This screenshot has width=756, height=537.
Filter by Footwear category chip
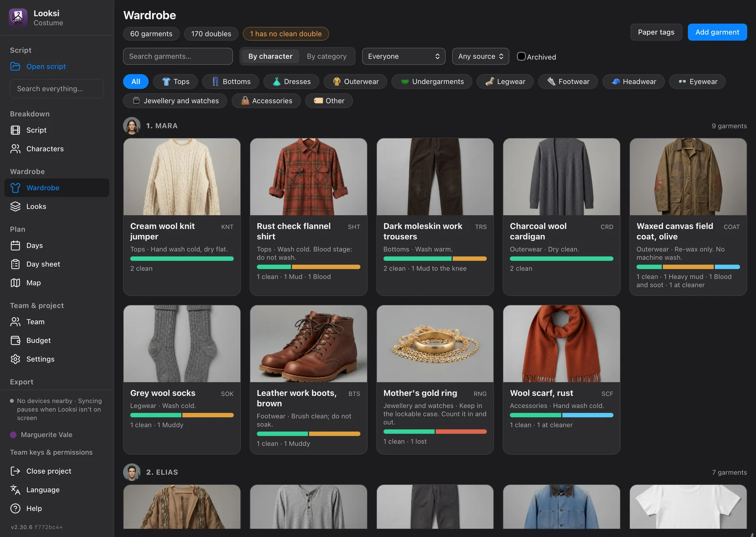pyautogui.click(x=568, y=82)
